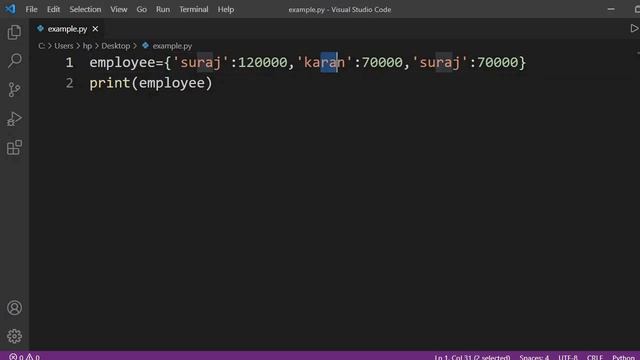
Task: Click Python file icon in breadcrumb
Action: tap(145, 45)
